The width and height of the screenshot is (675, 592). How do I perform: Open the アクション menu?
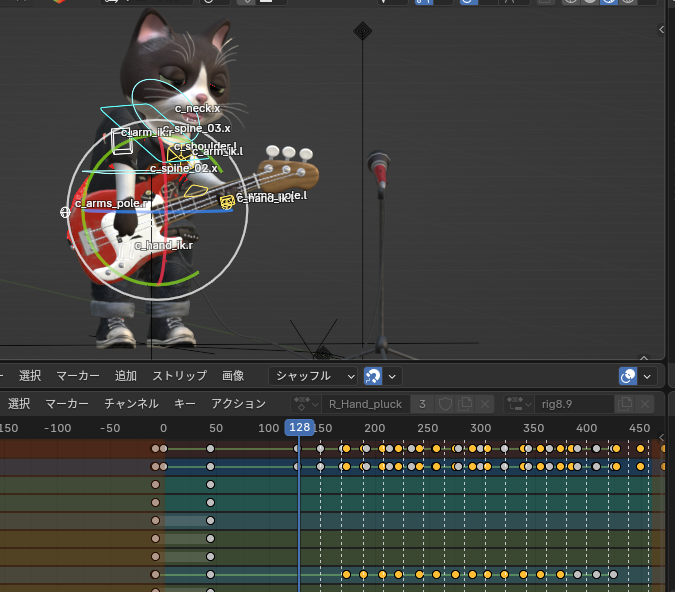pyautogui.click(x=238, y=403)
